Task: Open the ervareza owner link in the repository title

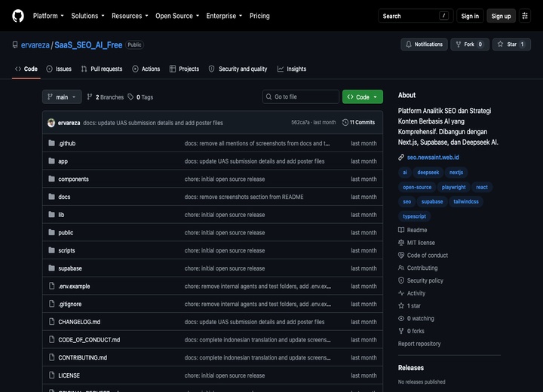Action: (35, 45)
